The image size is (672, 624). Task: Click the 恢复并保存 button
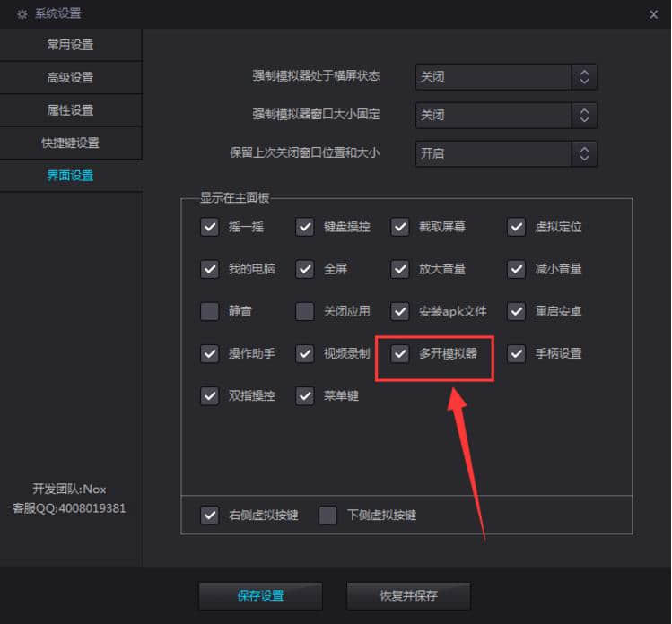point(408,595)
